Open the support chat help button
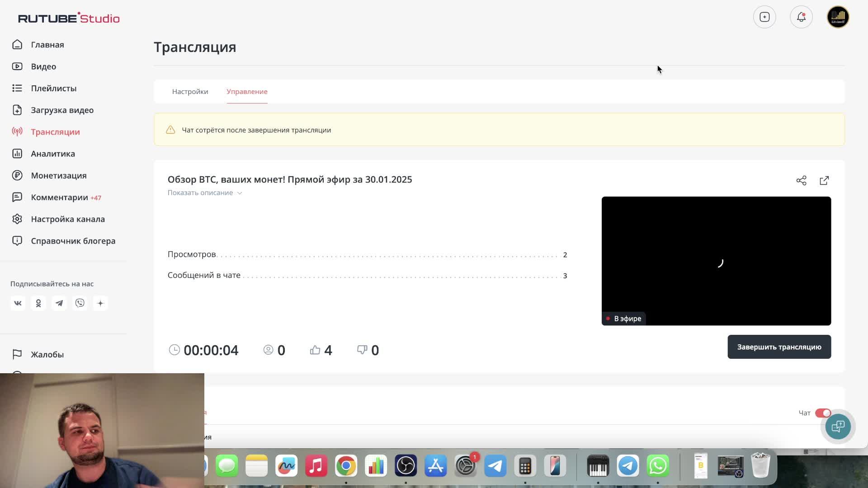Screen dimensions: 868x488 pos(838,427)
